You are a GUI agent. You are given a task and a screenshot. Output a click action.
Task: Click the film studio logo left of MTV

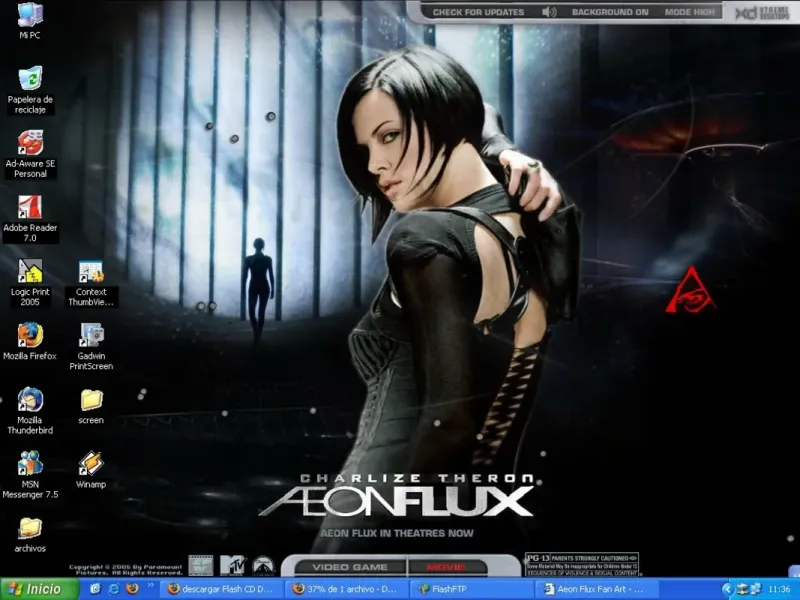[x=201, y=566]
